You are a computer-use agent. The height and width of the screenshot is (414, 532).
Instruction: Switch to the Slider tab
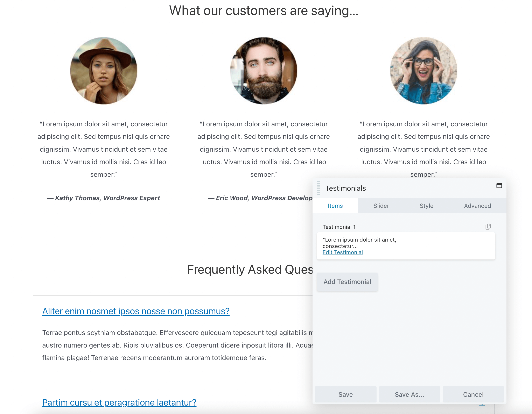point(381,206)
